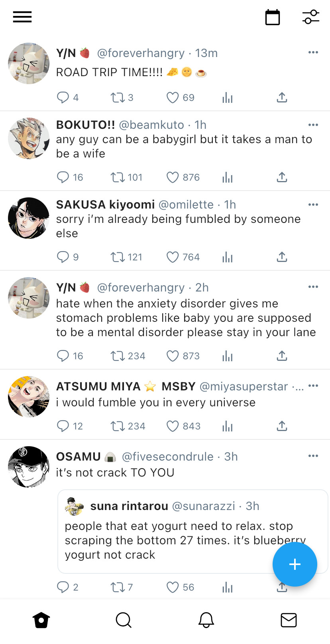Open the filter sliders settings icon
Screen dimensions: 330x644
click(310, 17)
